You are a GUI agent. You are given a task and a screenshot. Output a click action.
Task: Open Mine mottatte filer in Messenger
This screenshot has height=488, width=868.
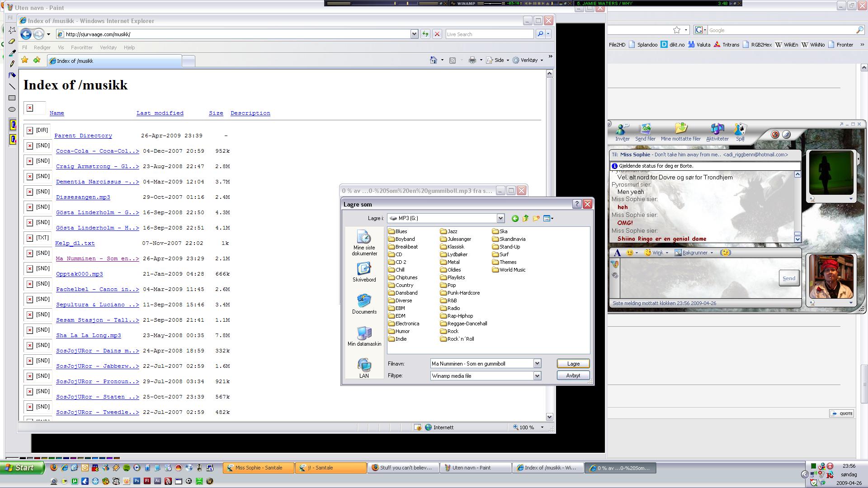click(681, 132)
